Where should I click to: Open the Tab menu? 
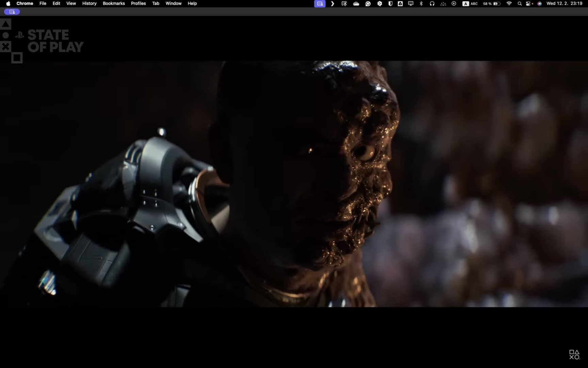point(156,3)
